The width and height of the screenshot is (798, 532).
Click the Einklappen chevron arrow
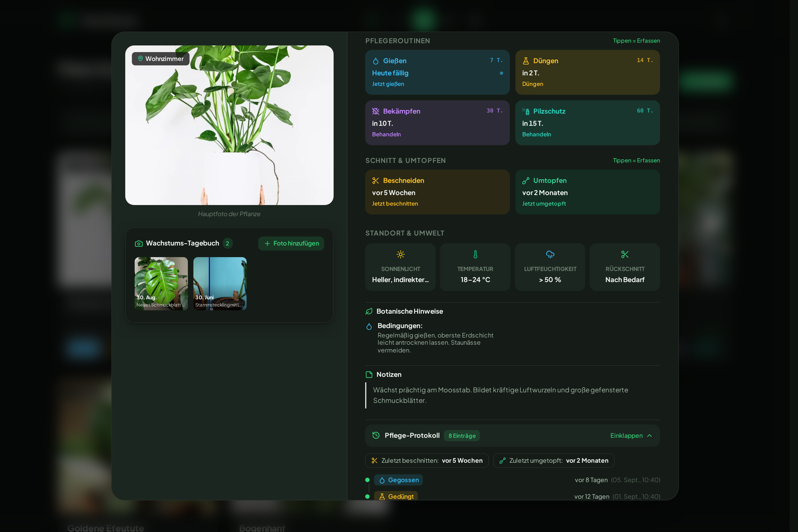pos(649,436)
